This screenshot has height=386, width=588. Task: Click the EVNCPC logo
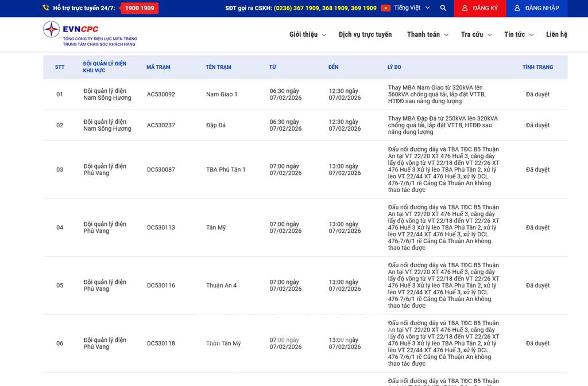click(x=90, y=34)
